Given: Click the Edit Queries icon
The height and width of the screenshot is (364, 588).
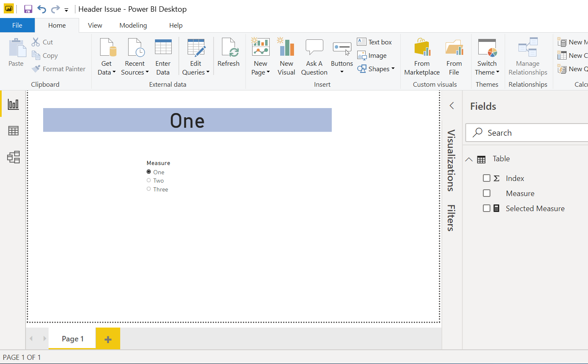Looking at the screenshot, I should click(196, 47).
